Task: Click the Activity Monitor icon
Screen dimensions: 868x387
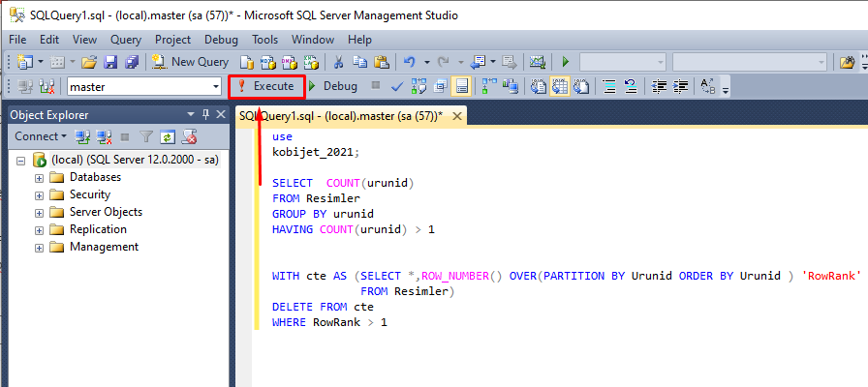Action: pos(536,62)
